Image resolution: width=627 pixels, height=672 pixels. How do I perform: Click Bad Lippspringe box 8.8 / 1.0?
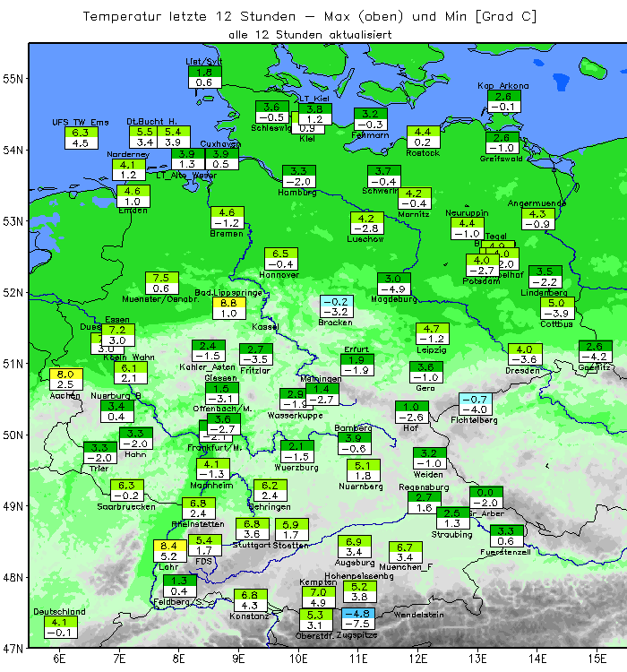[x=229, y=308]
